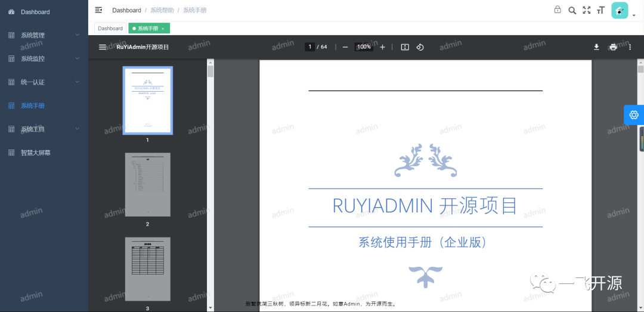The image size is (644, 312).
Task: Toggle fullscreen mode icon
Action: click(587, 10)
